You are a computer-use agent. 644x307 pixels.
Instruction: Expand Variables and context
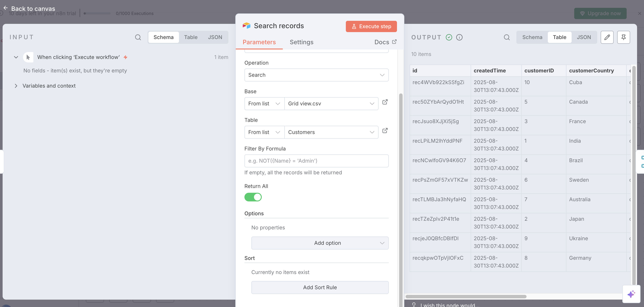click(x=16, y=86)
